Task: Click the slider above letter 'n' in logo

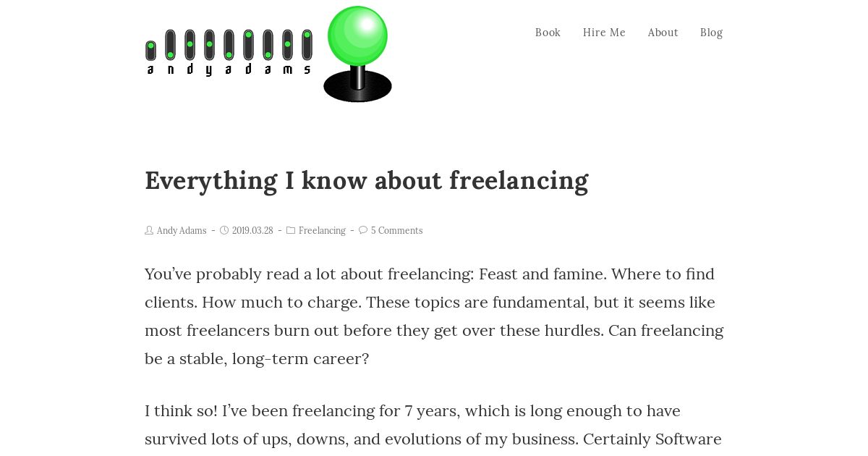Action: point(170,45)
